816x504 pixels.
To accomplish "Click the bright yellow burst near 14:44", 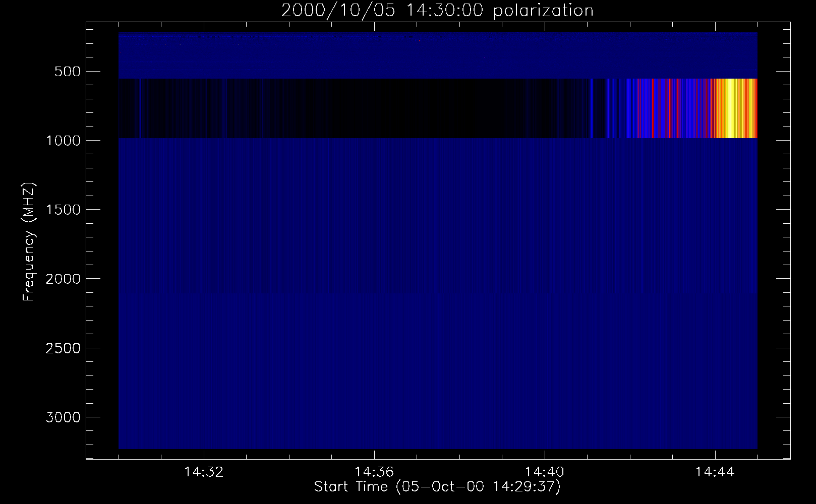I will click(x=734, y=108).
